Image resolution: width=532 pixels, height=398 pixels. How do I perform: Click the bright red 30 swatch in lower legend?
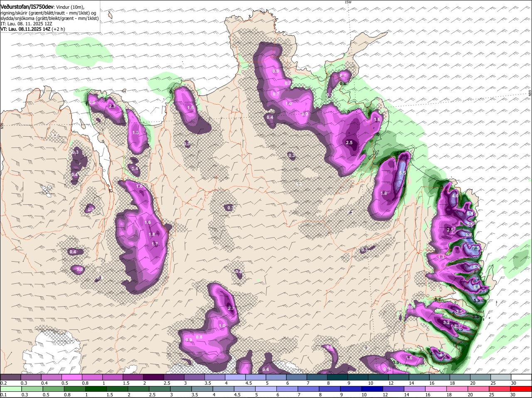(x=521, y=389)
